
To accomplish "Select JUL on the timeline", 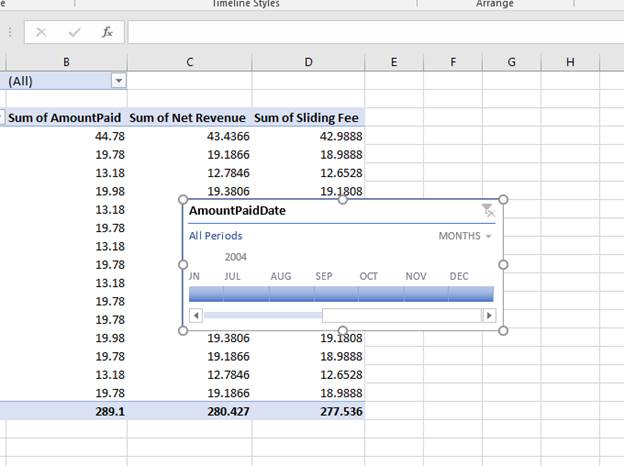I will [246, 294].
